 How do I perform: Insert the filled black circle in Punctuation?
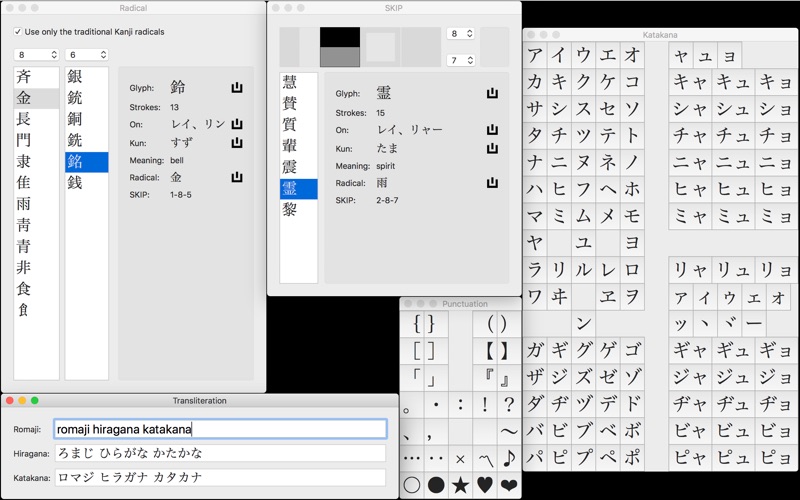(436, 484)
